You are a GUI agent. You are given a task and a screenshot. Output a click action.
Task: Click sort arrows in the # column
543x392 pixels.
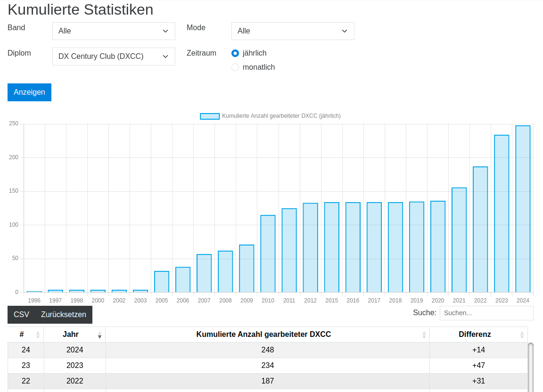tap(38, 335)
